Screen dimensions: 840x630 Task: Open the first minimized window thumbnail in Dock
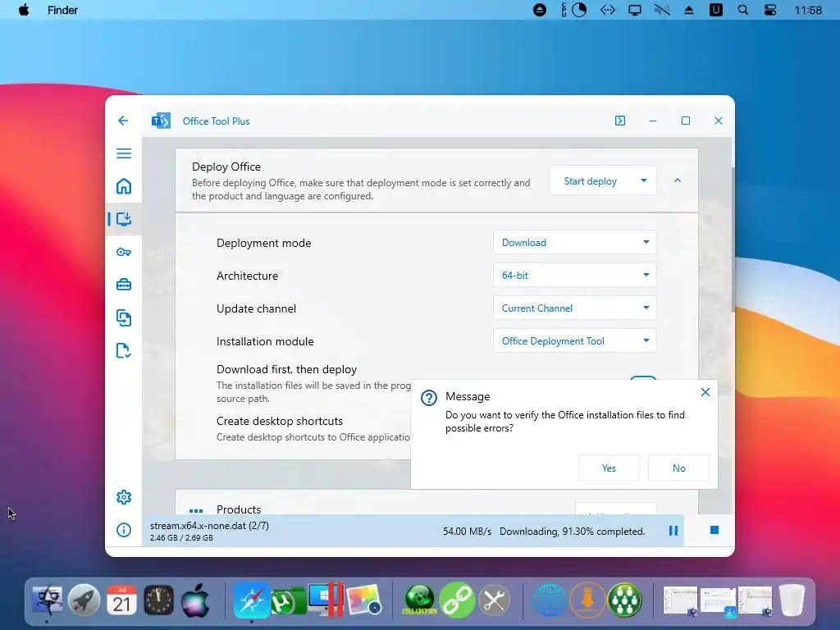[680, 600]
